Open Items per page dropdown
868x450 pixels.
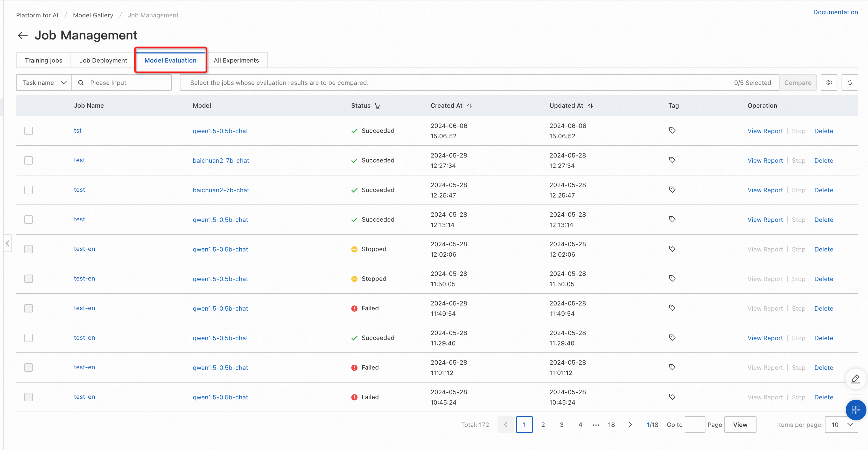point(841,425)
